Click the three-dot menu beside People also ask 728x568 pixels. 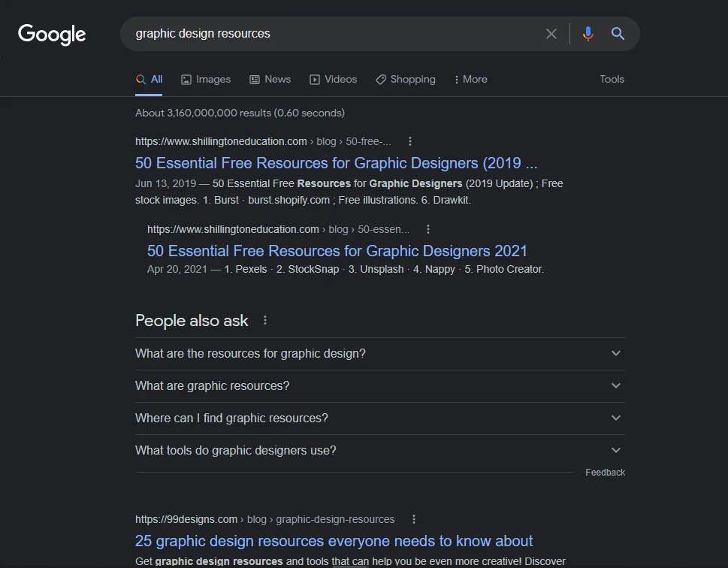(x=264, y=320)
